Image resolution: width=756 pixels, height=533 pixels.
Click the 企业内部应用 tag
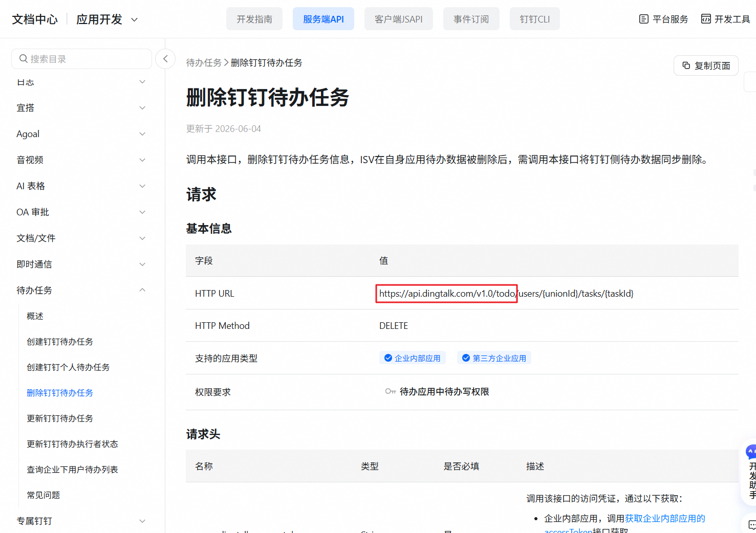[x=413, y=358]
